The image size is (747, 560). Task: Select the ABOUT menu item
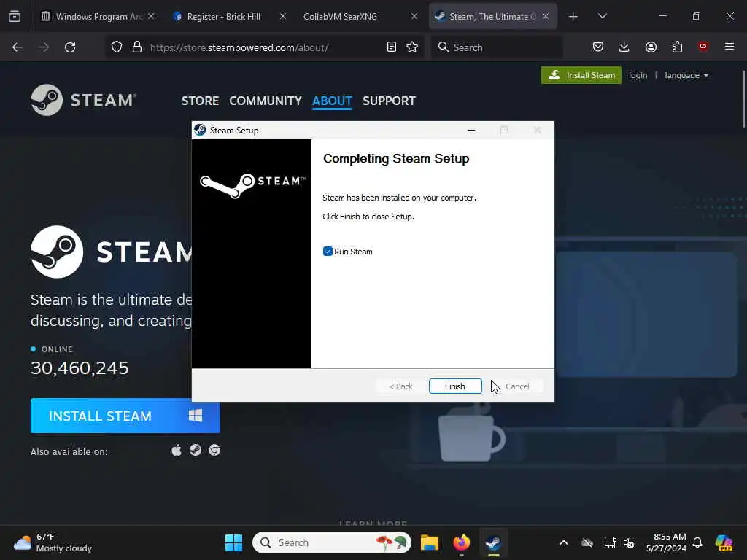click(332, 101)
